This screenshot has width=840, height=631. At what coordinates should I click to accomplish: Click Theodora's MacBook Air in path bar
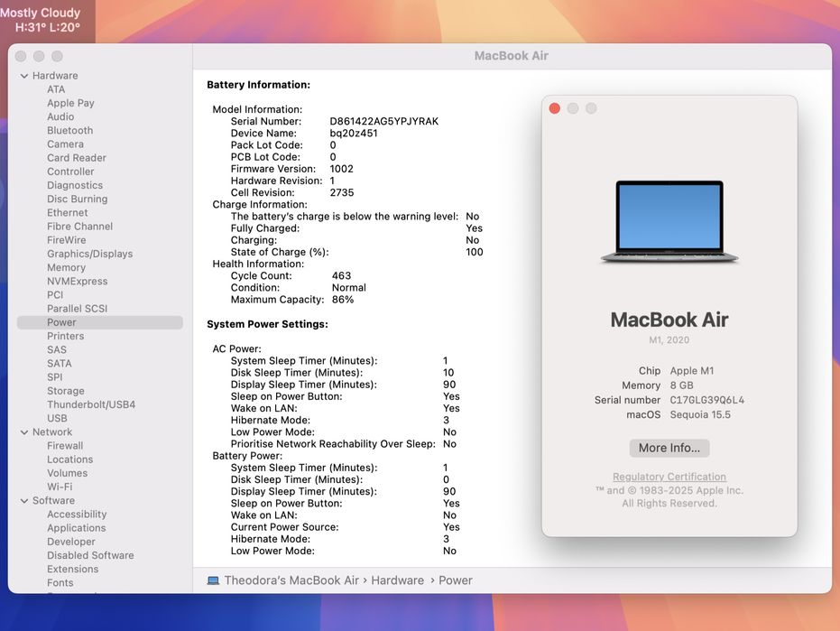291,580
